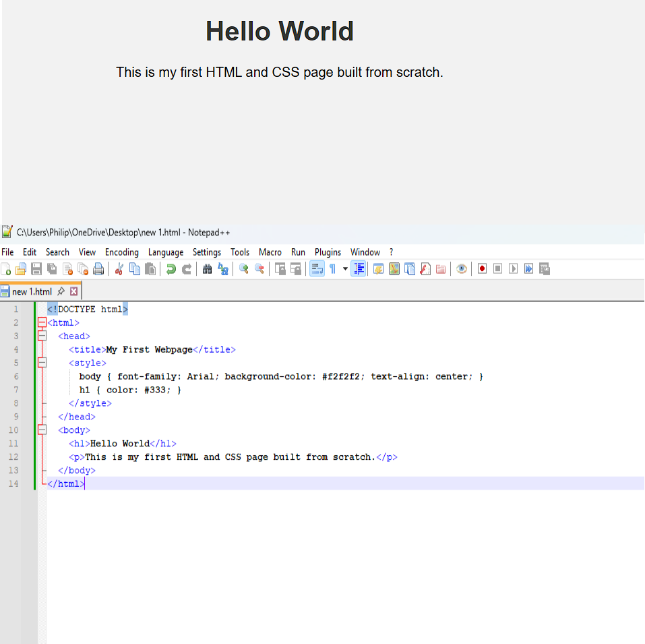
Task: Click line number 7 in the margin
Action: click(16, 390)
